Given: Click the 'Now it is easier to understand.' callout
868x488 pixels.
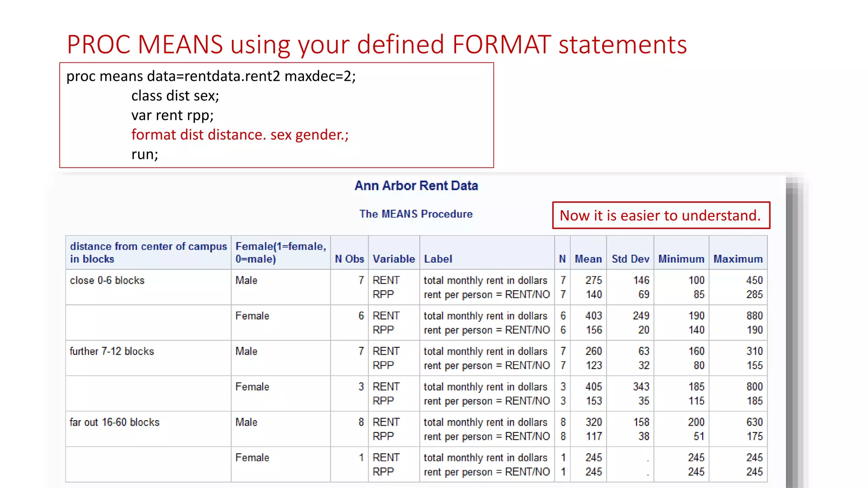Looking at the screenshot, I should tap(661, 215).
